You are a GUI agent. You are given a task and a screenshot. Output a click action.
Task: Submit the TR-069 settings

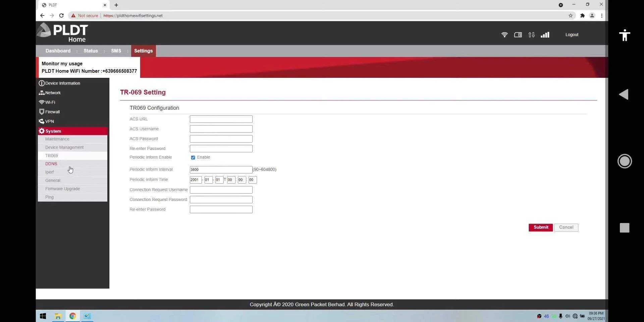pyautogui.click(x=541, y=227)
